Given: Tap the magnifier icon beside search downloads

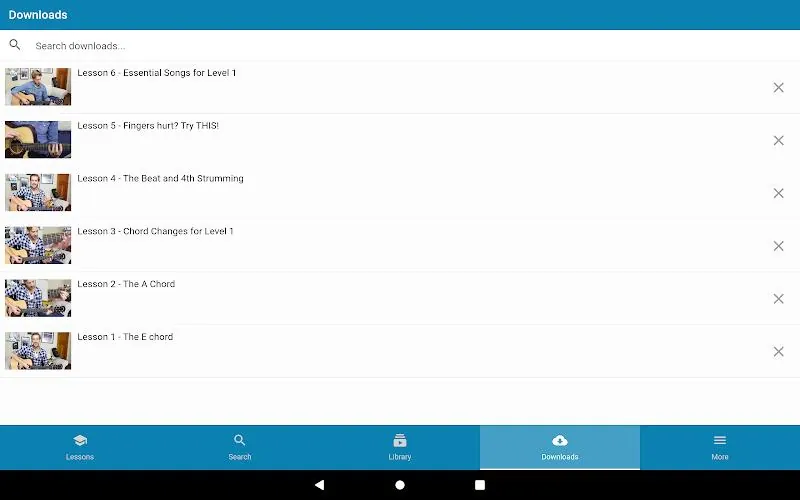Looking at the screenshot, I should click(x=15, y=45).
